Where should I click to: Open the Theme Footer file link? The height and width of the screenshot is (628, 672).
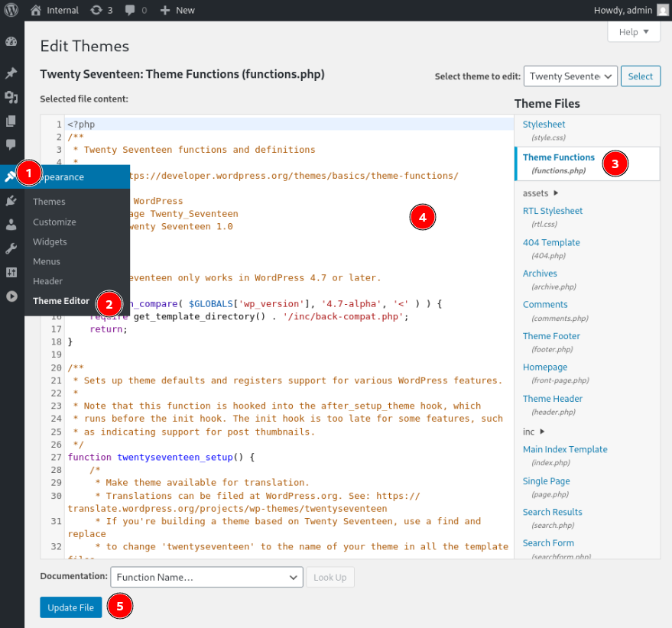pyautogui.click(x=551, y=336)
